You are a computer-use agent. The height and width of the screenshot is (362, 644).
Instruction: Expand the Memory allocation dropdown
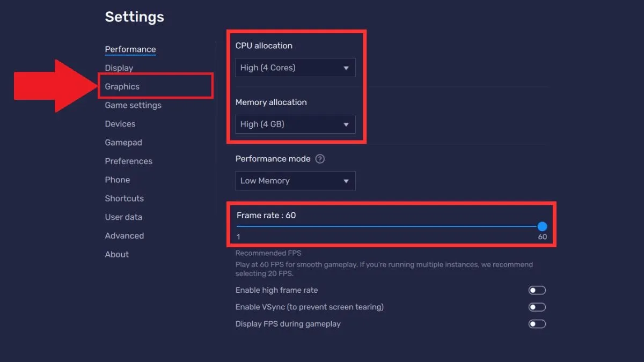coord(295,124)
